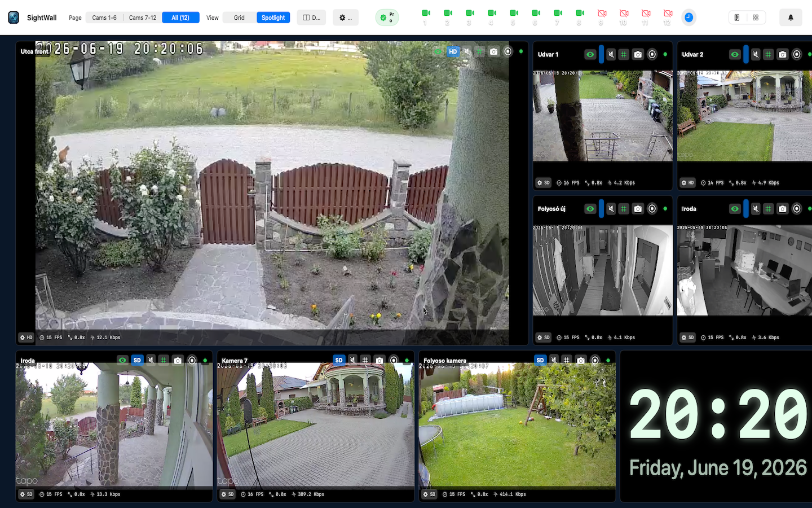The image size is (812, 508).
Task: Toggle visibility eye on Udvar 1
Action: [590, 54]
